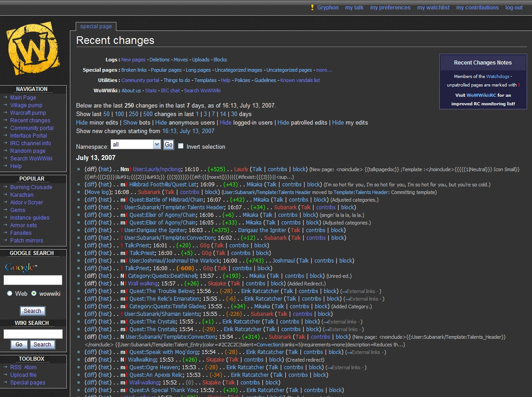Open Watchdogs link in notes box

click(x=498, y=77)
